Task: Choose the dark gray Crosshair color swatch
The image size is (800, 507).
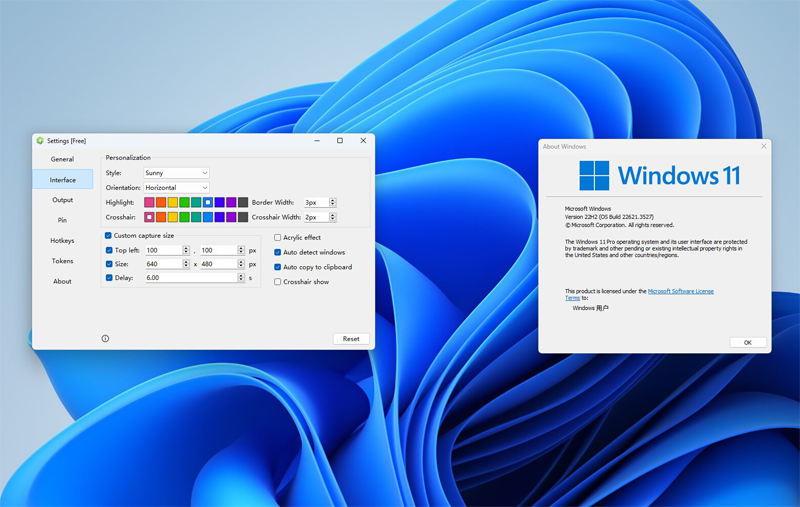Action: pos(243,217)
